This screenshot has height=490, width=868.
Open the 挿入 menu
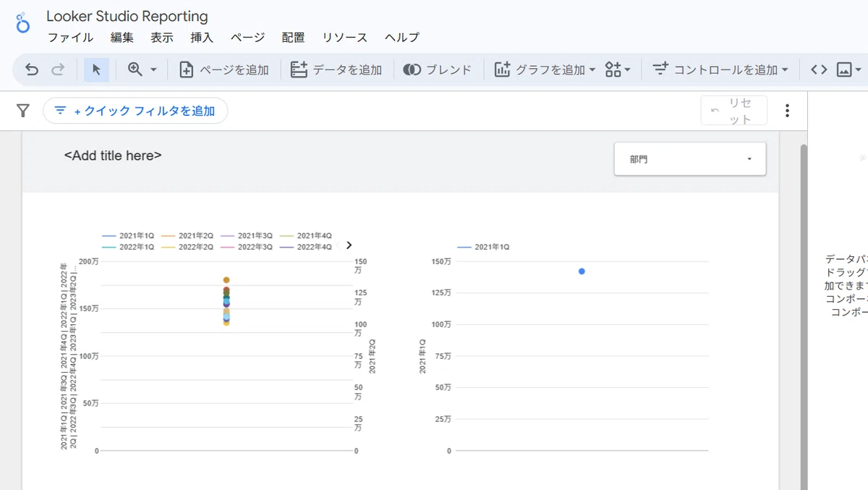202,38
